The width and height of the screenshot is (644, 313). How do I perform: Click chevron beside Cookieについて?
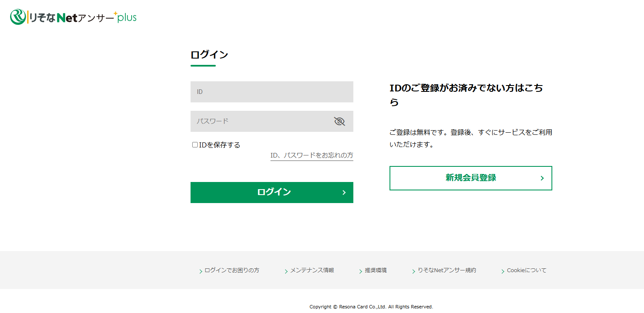click(x=502, y=271)
